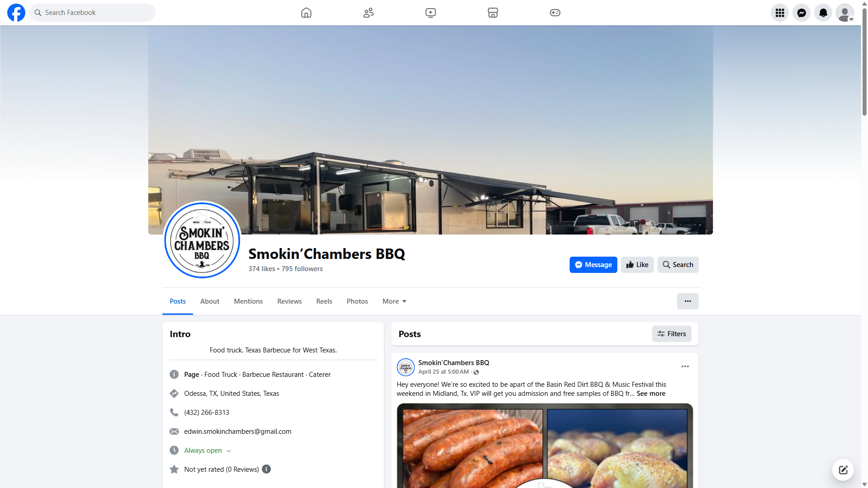Open notifications bell icon
Viewport: 868px width, 488px height.
coord(823,13)
